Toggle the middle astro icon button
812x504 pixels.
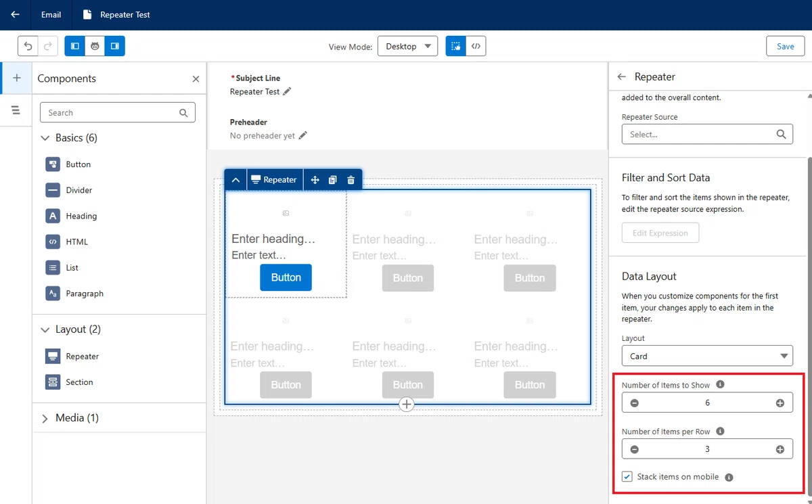coord(95,46)
